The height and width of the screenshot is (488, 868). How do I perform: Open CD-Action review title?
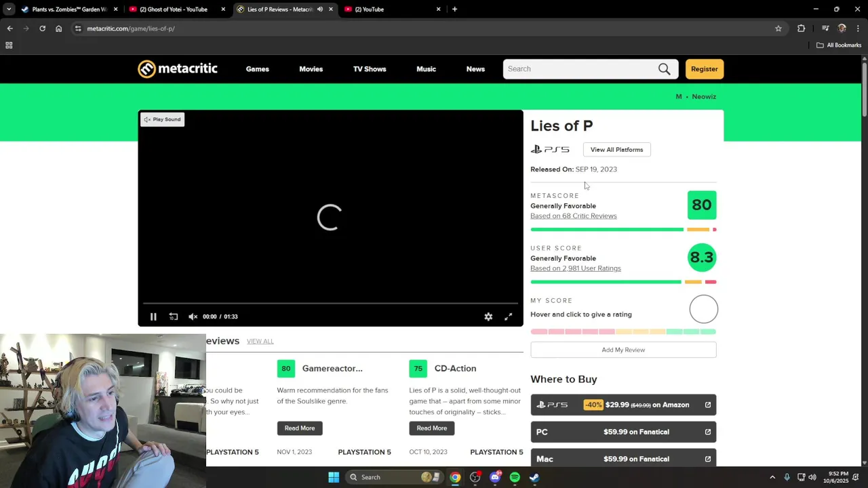[x=455, y=369]
